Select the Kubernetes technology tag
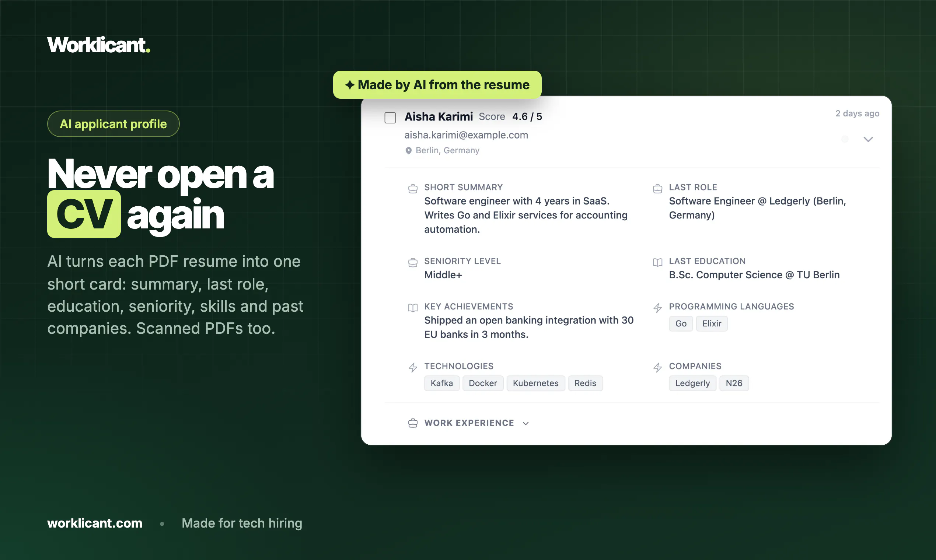The image size is (936, 560). pos(535,383)
